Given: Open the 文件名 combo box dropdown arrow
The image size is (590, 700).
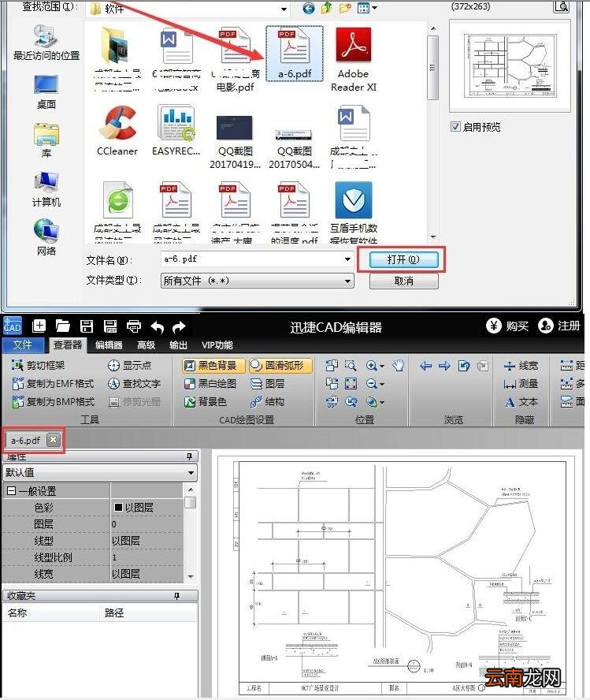Looking at the screenshot, I should (347, 259).
